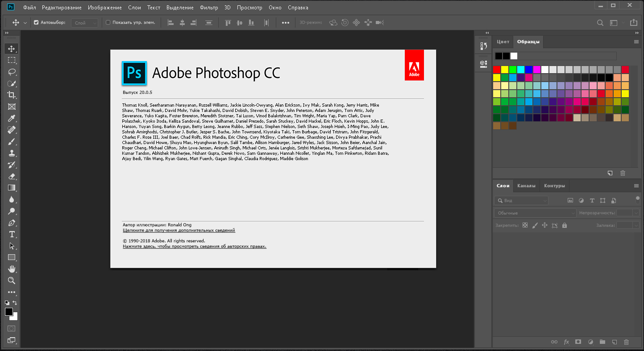Viewport: 644px width, 351px height.
Task: Open the Образцы panel menu
Action: click(x=636, y=41)
